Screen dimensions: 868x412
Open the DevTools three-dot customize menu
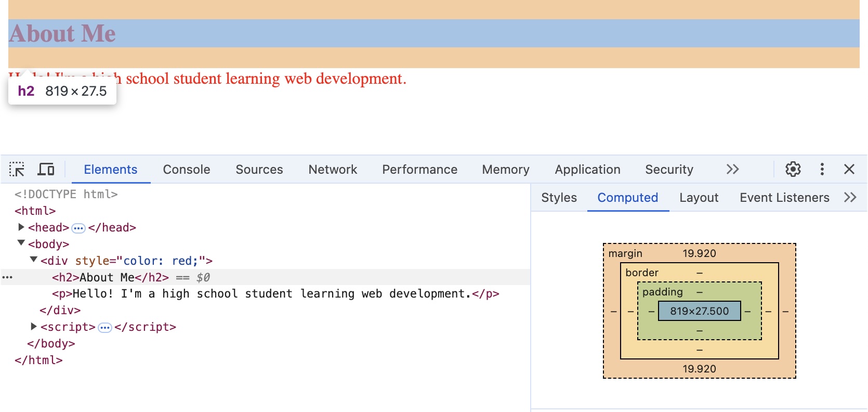click(822, 170)
